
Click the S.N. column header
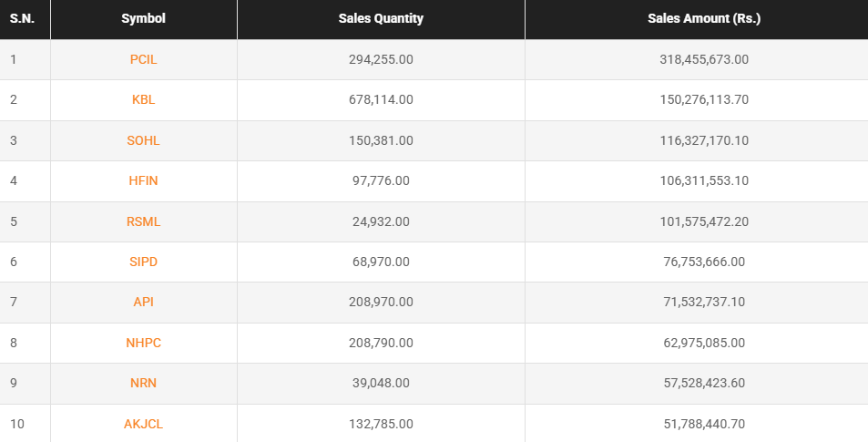coord(22,18)
